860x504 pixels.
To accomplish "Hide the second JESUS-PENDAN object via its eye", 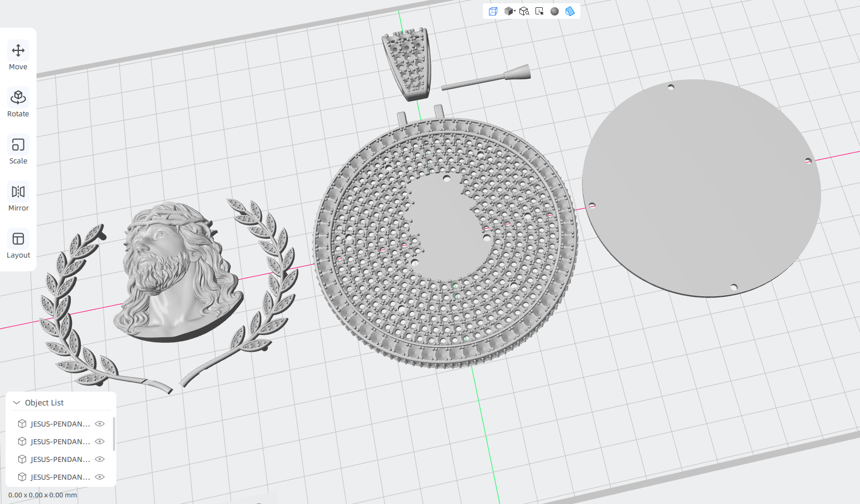I will pos(100,441).
